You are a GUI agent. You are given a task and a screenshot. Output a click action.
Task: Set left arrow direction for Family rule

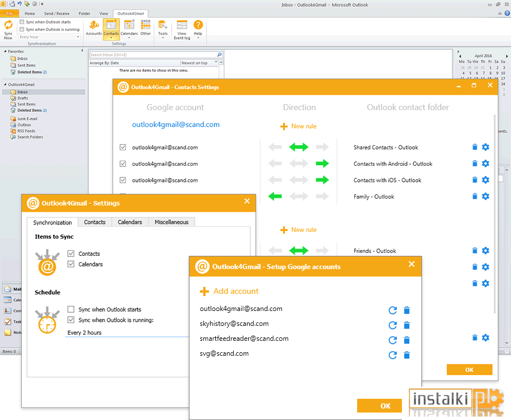point(275,196)
